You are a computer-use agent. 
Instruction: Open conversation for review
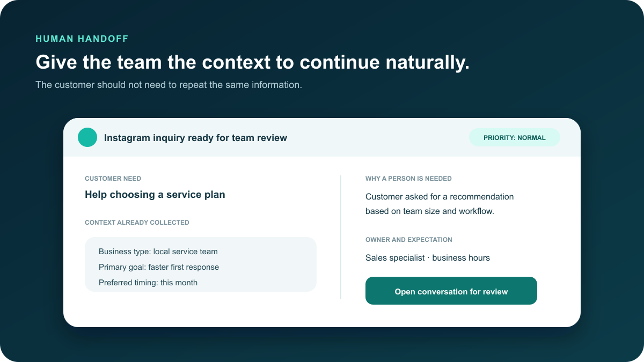pos(451,291)
